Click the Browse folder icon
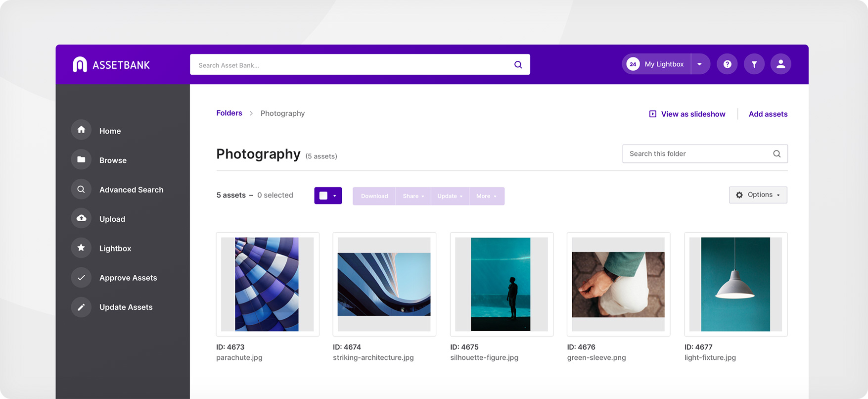The image size is (868, 399). [81, 159]
